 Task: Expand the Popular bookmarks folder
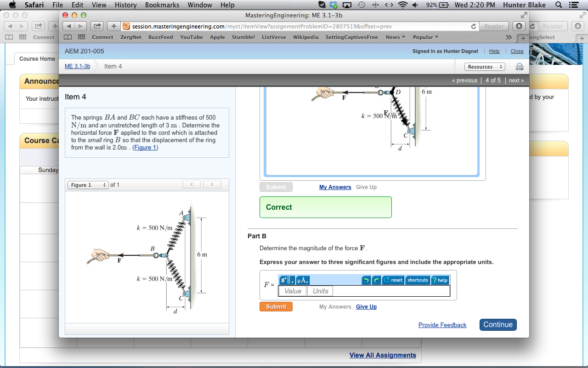pos(425,37)
